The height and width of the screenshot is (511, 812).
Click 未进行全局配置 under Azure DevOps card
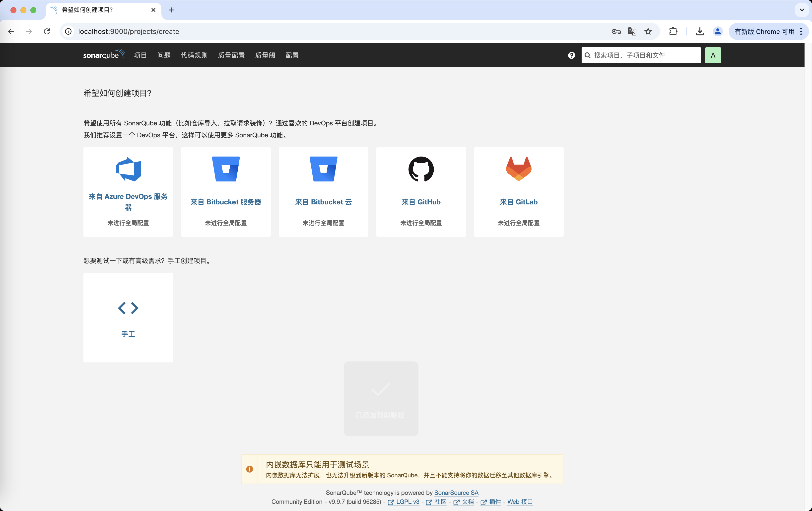(128, 223)
